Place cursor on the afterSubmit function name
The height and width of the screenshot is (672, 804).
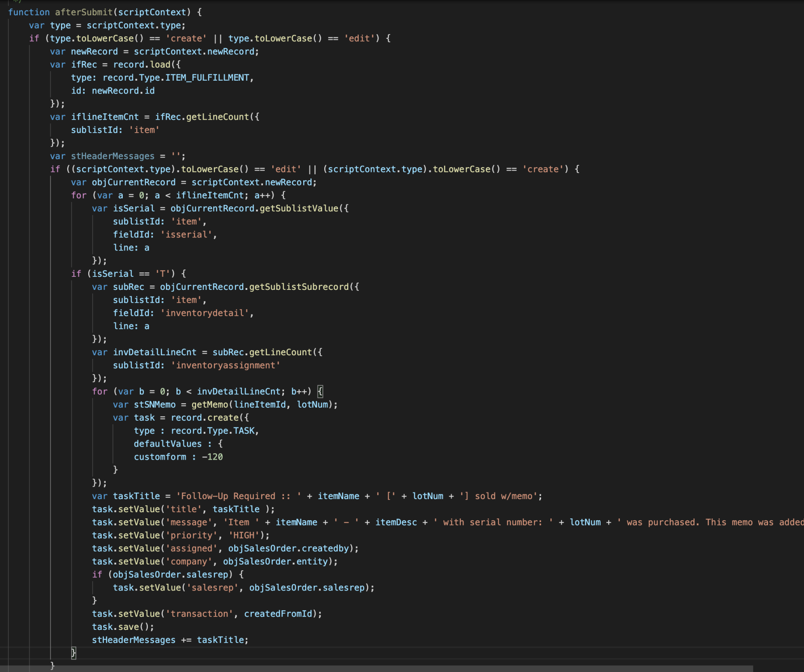point(84,12)
